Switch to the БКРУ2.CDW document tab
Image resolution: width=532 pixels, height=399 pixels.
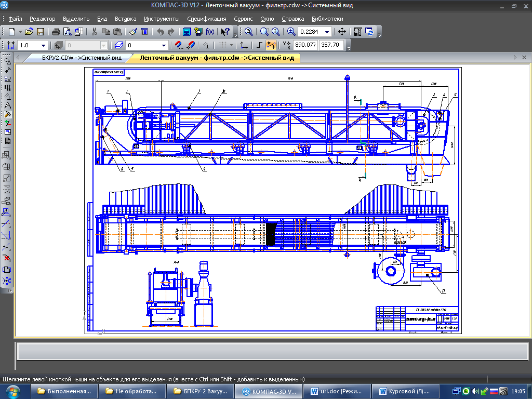click(82, 58)
